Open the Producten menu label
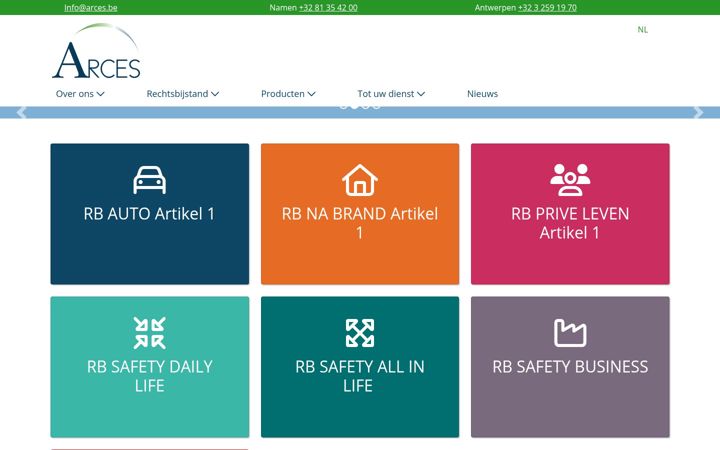Viewport: 720px width, 450px height. (x=282, y=94)
